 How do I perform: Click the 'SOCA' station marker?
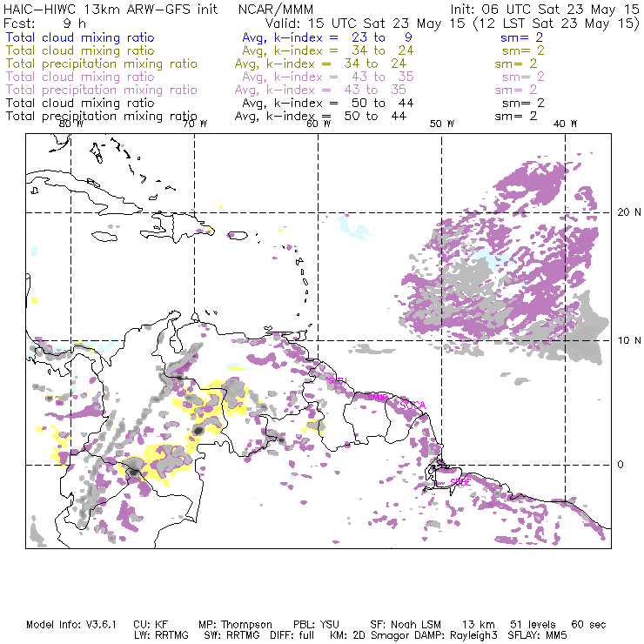(413, 406)
